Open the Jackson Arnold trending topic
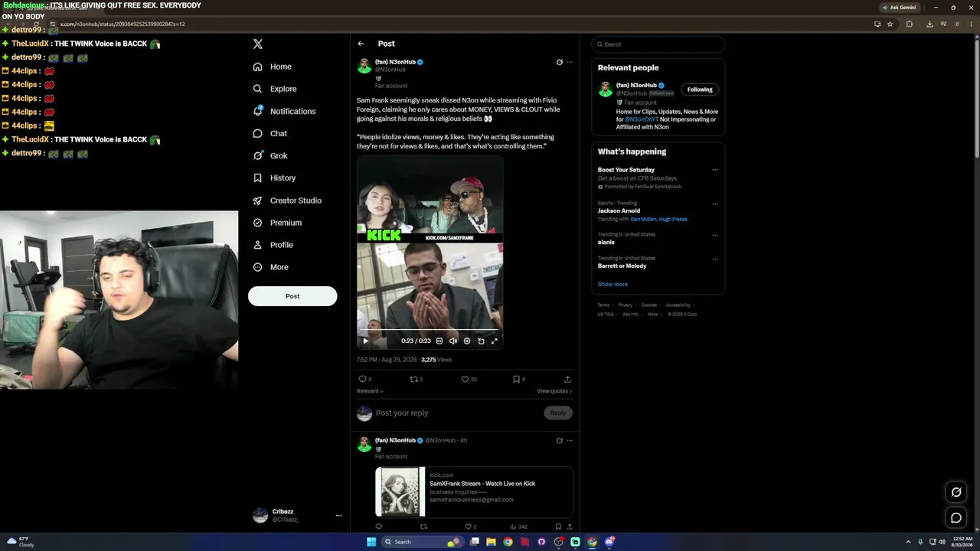The height and width of the screenshot is (551, 980). click(619, 210)
